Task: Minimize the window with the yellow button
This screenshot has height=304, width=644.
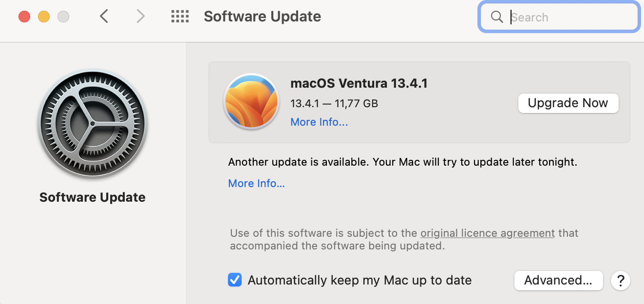Action: [x=44, y=17]
